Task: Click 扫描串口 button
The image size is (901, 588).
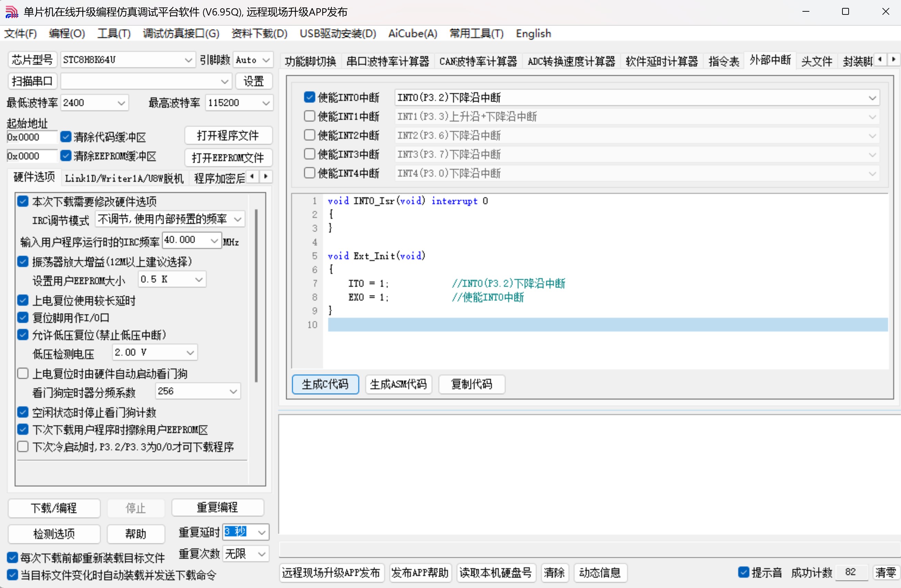Action: tap(32, 81)
